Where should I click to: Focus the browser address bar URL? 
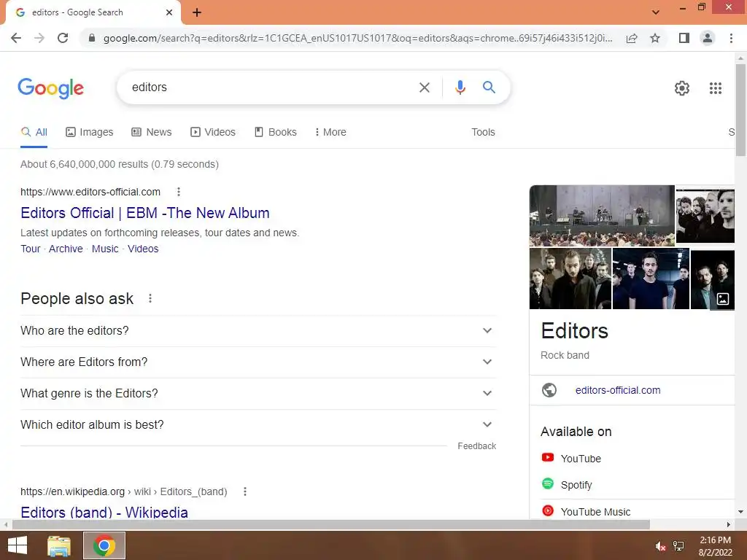coord(357,38)
